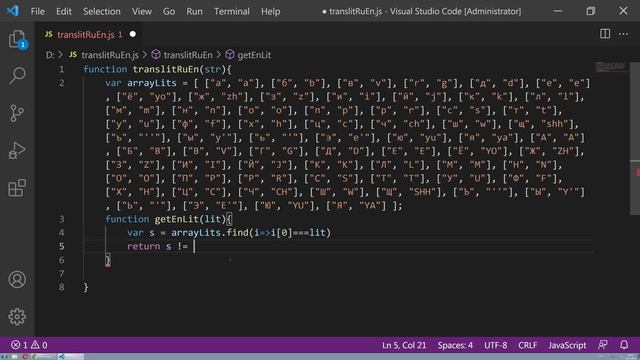Open the notifications bell
Viewport: 640px width, 360px height.
624,345
